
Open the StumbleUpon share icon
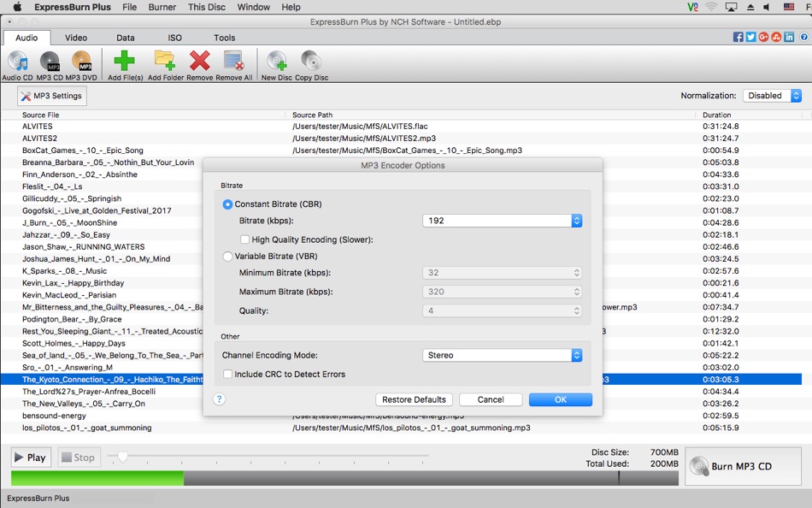tap(776, 37)
